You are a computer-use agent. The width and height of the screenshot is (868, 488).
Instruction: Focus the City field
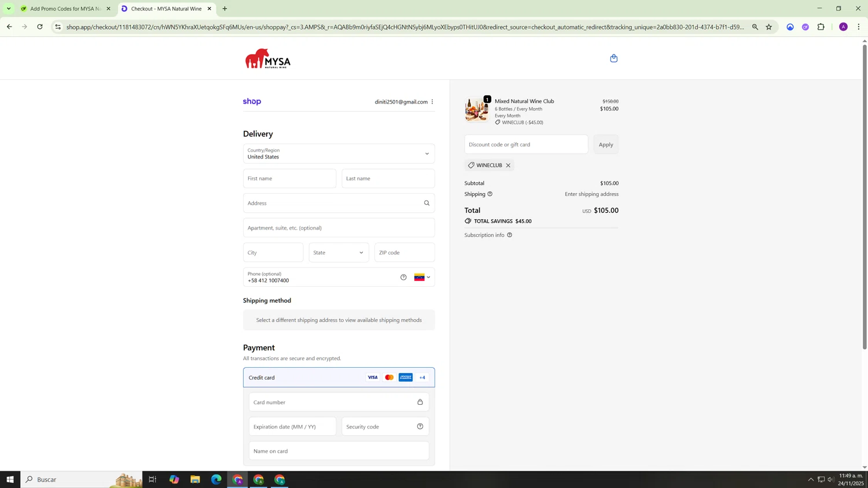[273, 253]
